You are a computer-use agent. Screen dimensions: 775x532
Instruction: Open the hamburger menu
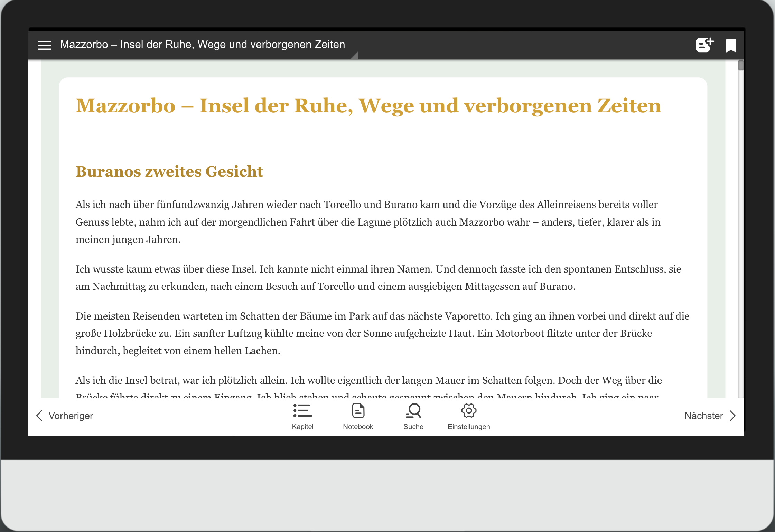(44, 45)
